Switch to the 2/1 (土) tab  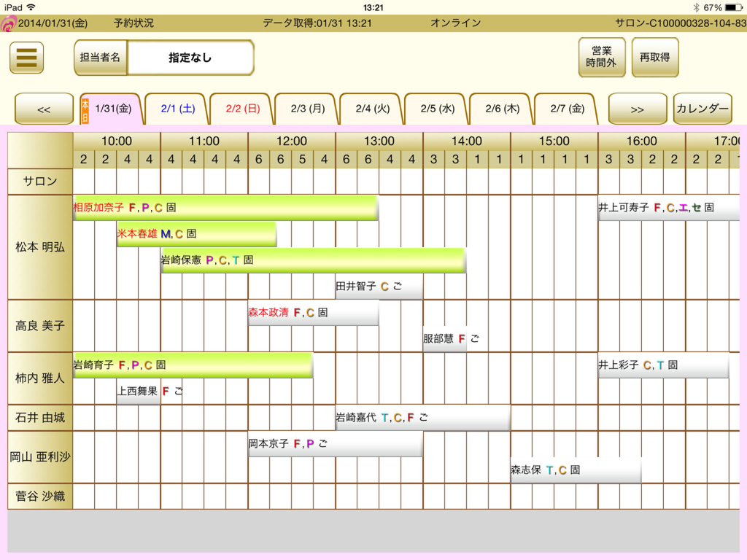click(177, 109)
